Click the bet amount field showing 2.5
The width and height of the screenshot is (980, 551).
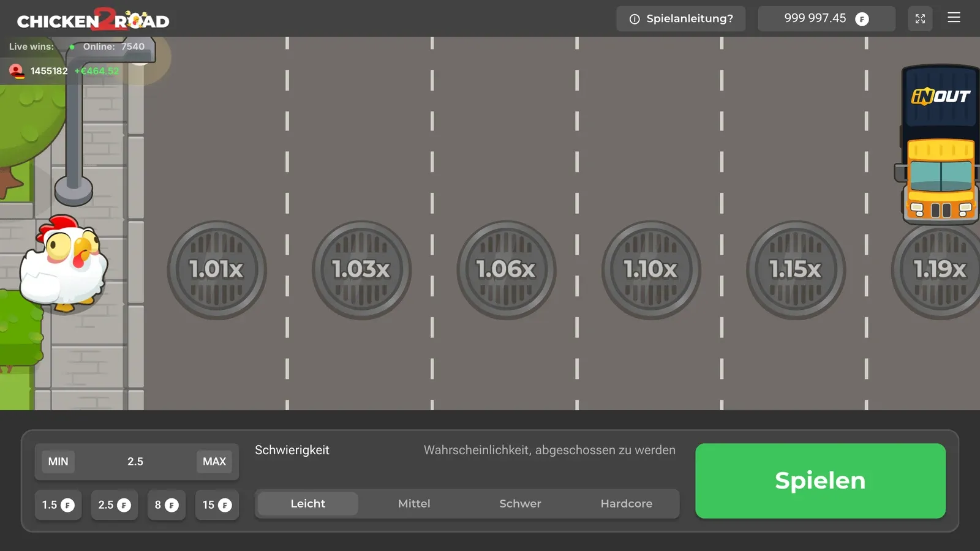135,462
